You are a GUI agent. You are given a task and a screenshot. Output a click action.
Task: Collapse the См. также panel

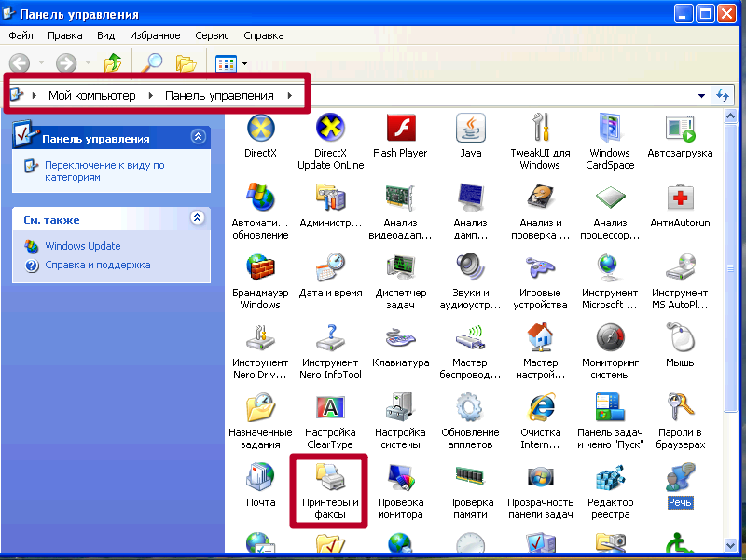click(197, 219)
